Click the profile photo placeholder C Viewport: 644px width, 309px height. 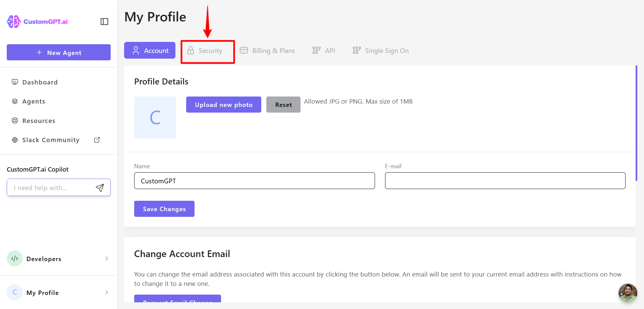[155, 117]
